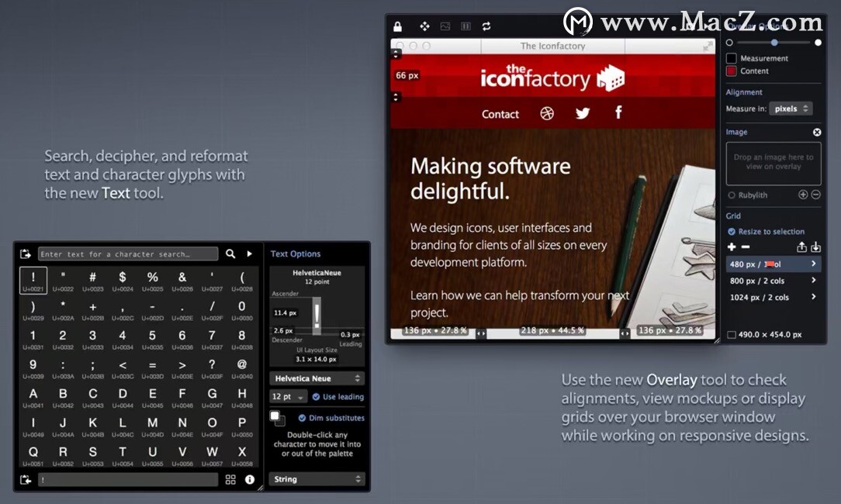Click the Measurement color swatch

(x=732, y=58)
